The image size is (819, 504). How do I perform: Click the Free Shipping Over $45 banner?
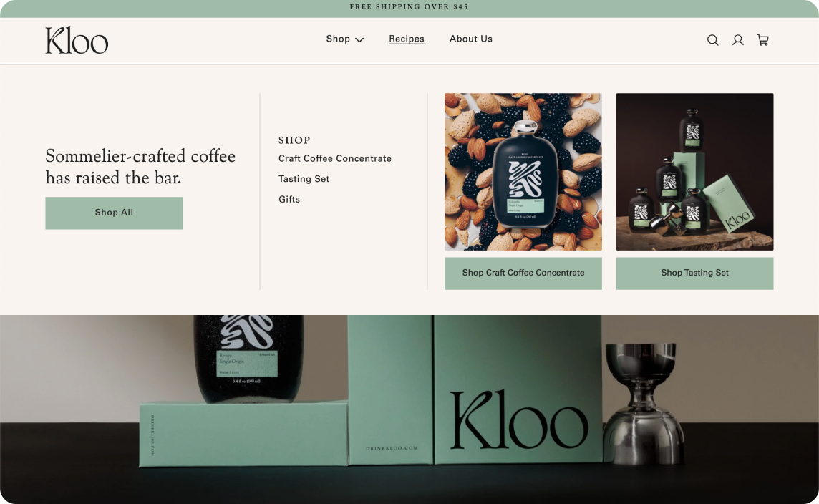tap(409, 6)
